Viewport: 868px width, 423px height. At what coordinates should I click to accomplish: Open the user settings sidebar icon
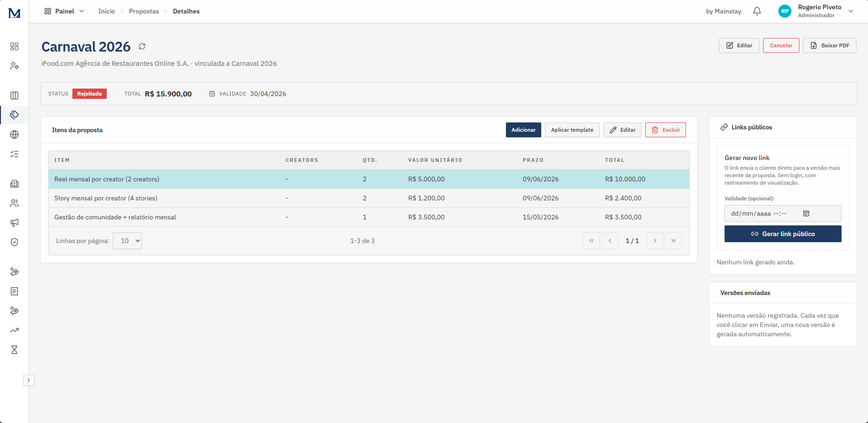tap(14, 66)
